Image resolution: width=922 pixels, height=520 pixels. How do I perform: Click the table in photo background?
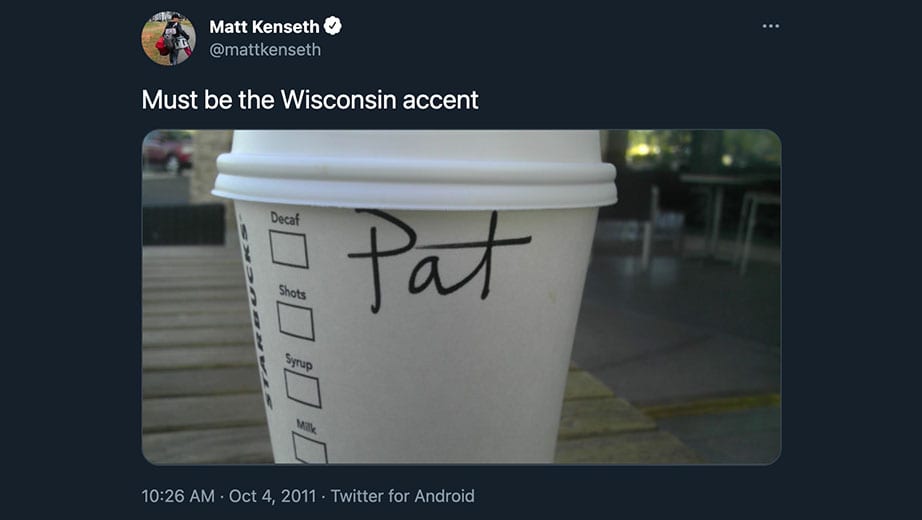[x=730, y=218]
